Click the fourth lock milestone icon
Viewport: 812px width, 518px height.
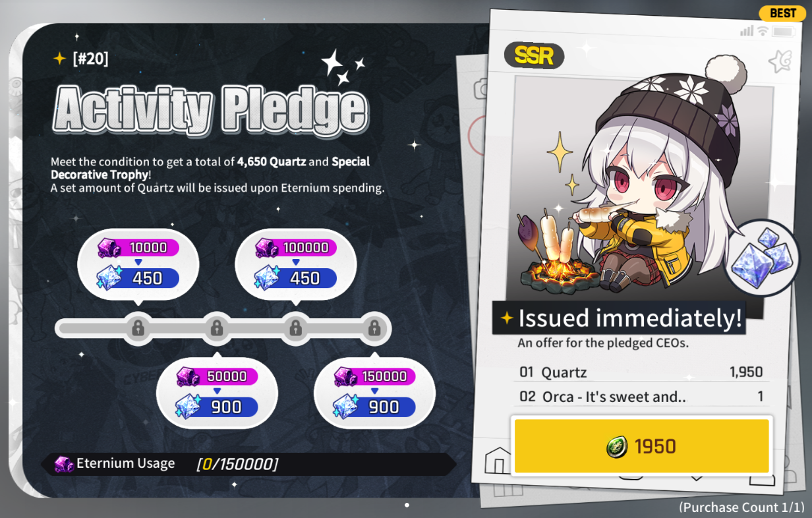374,328
